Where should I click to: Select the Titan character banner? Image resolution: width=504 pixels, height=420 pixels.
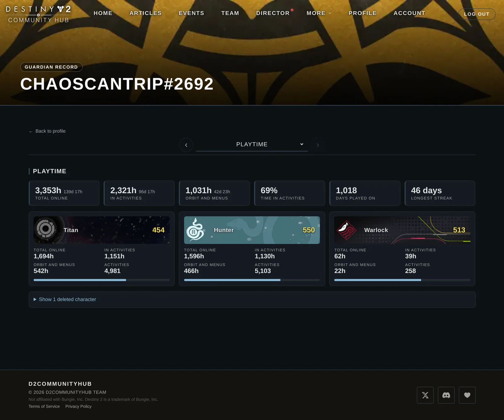pos(102,230)
